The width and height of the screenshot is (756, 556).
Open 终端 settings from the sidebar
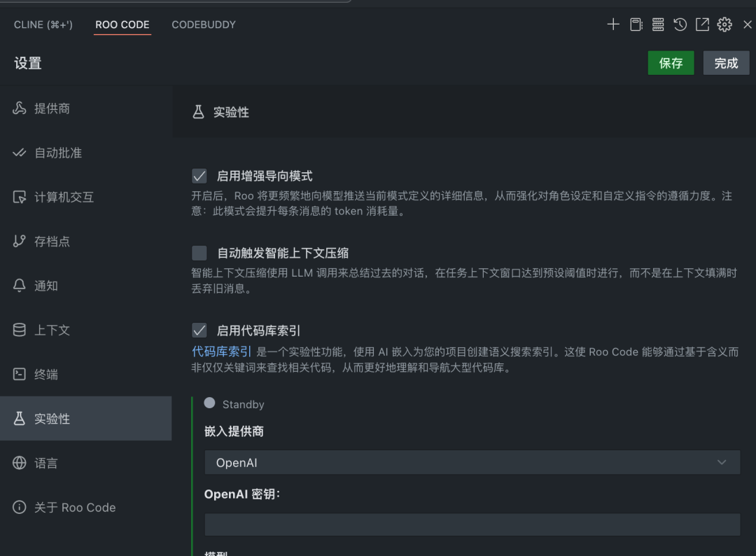pyautogui.click(x=46, y=374)
